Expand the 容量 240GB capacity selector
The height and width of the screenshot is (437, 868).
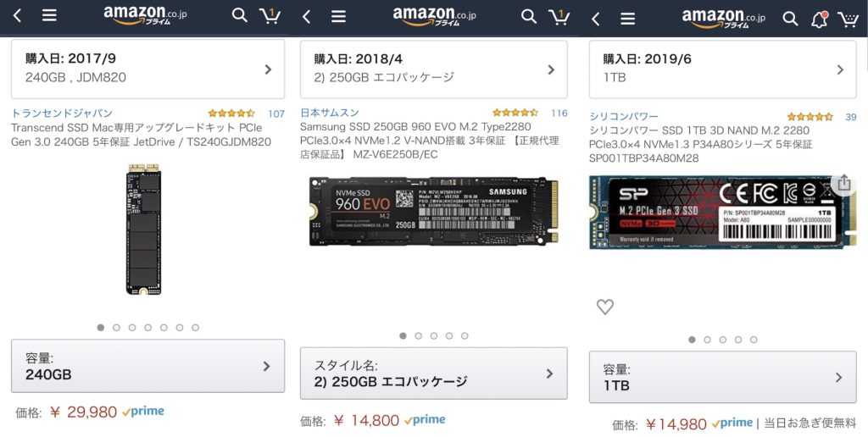coord(147,366)
